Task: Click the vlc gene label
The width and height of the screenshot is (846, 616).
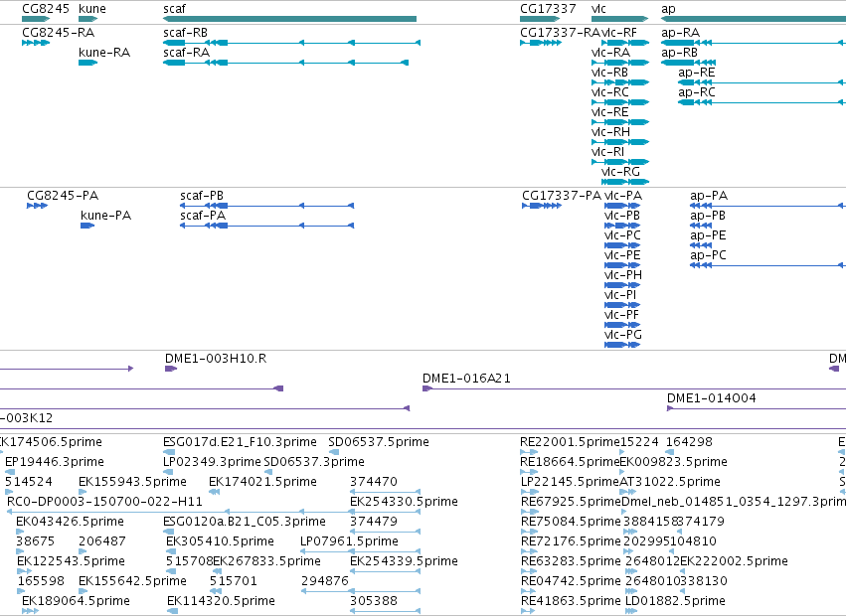Action: point(598,9)
